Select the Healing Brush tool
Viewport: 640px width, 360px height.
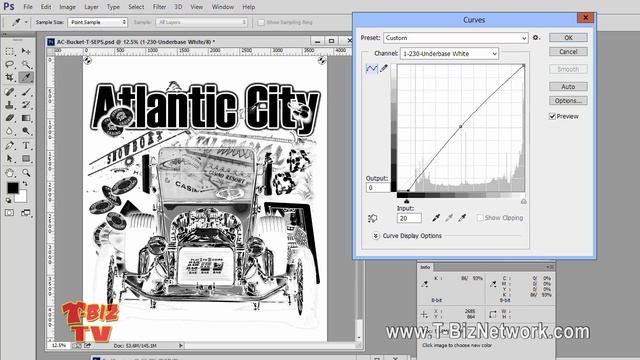point(9,92)
